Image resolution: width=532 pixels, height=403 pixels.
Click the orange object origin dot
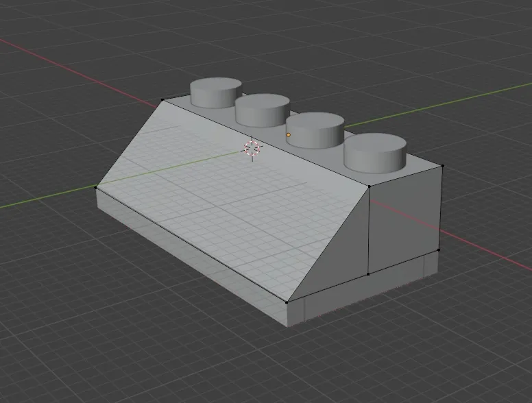[289, 135]
